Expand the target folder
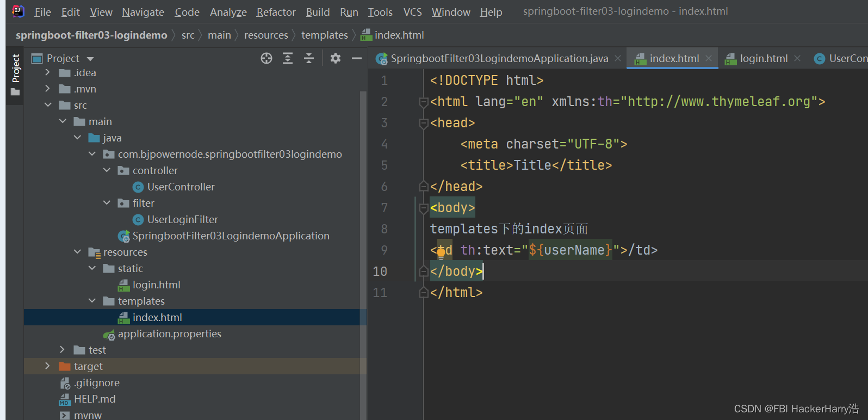The width and height of the screenshot is (868, 420). 48,366
